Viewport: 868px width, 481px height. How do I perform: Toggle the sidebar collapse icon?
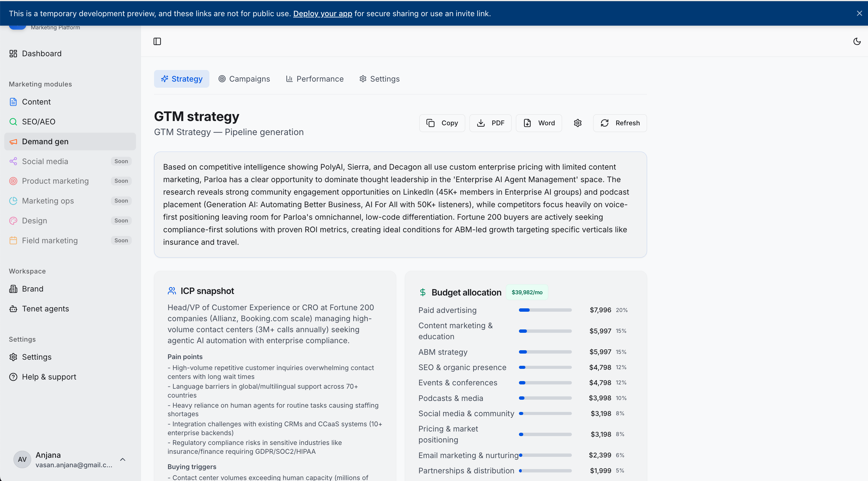tap(157, 42)
